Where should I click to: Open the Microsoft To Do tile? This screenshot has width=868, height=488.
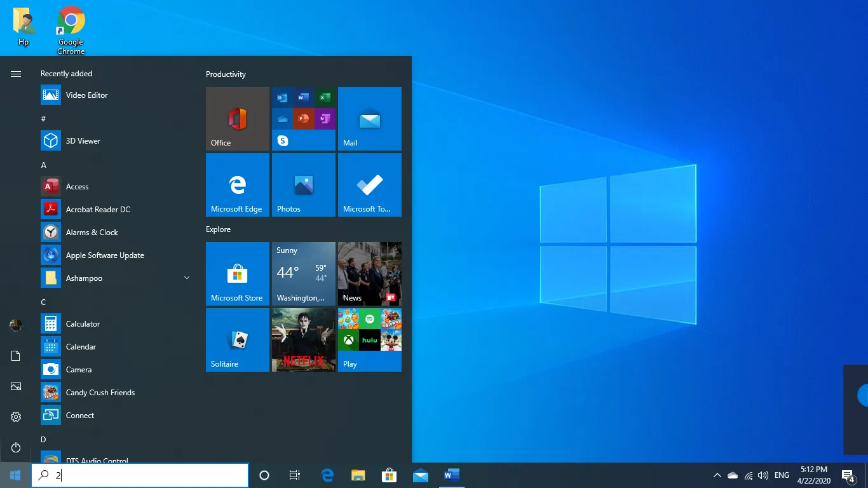(x=370, y=185)
